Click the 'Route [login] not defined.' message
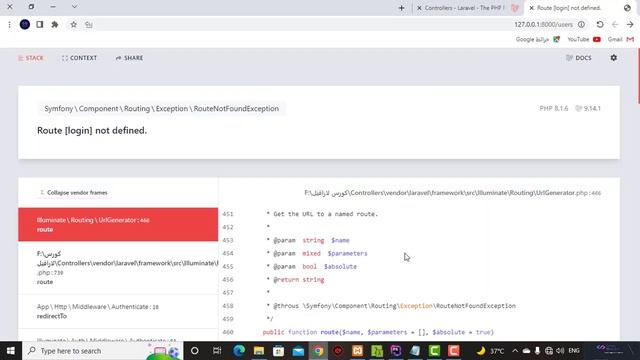Screen dimensions: 640x360 [x=92, y=131]
